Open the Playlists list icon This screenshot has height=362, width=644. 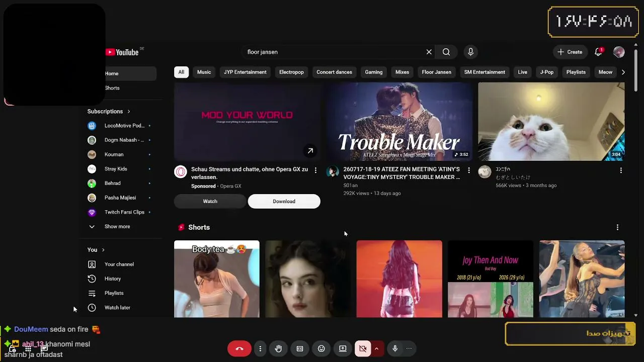(x=92, y=293)
